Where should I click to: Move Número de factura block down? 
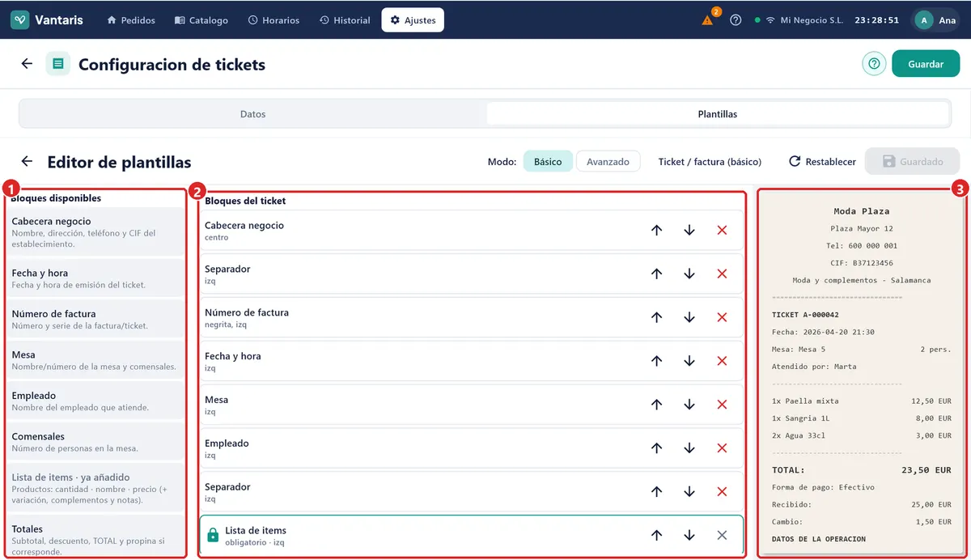689,318
